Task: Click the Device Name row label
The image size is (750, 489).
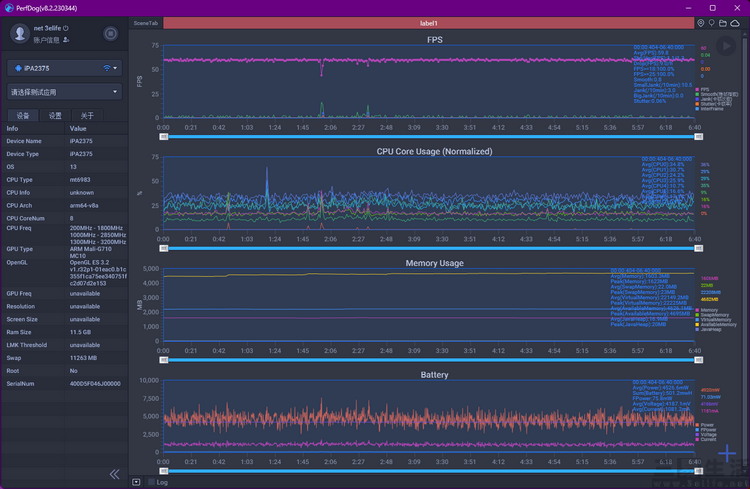Action: [x=24, y=141]
